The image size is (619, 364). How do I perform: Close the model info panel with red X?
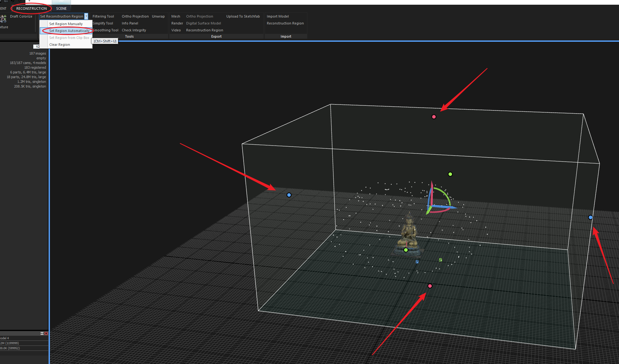coord(46,333)
